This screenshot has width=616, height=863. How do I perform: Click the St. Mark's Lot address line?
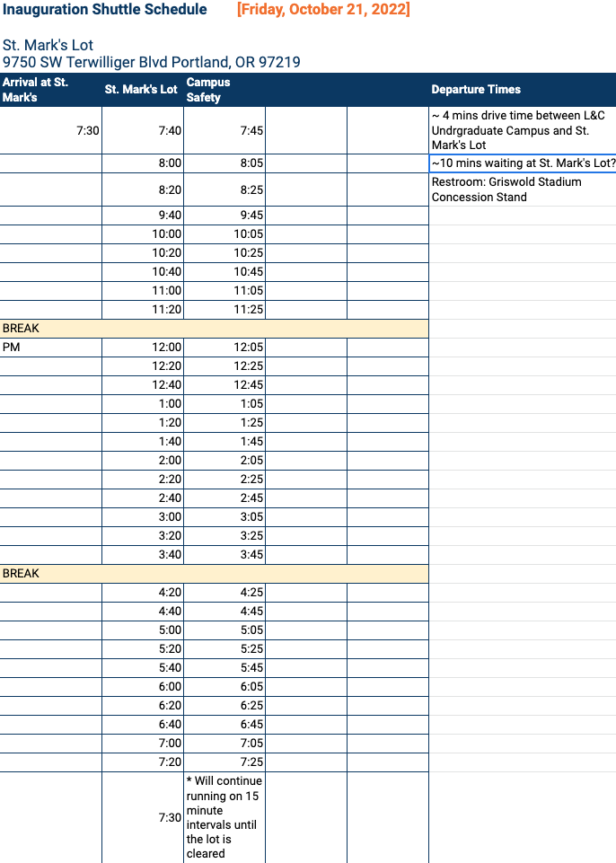(x=151, y=62)
